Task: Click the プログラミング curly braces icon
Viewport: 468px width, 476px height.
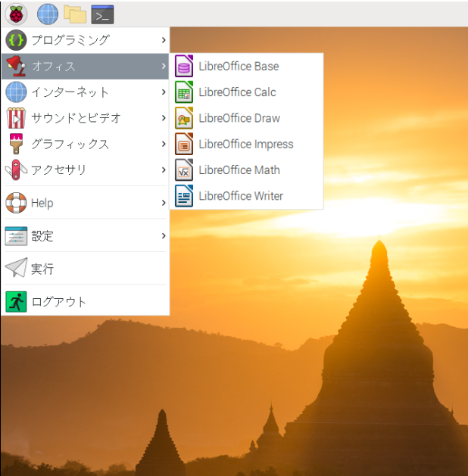Action: pyautogui.click(x=16, y=40)
